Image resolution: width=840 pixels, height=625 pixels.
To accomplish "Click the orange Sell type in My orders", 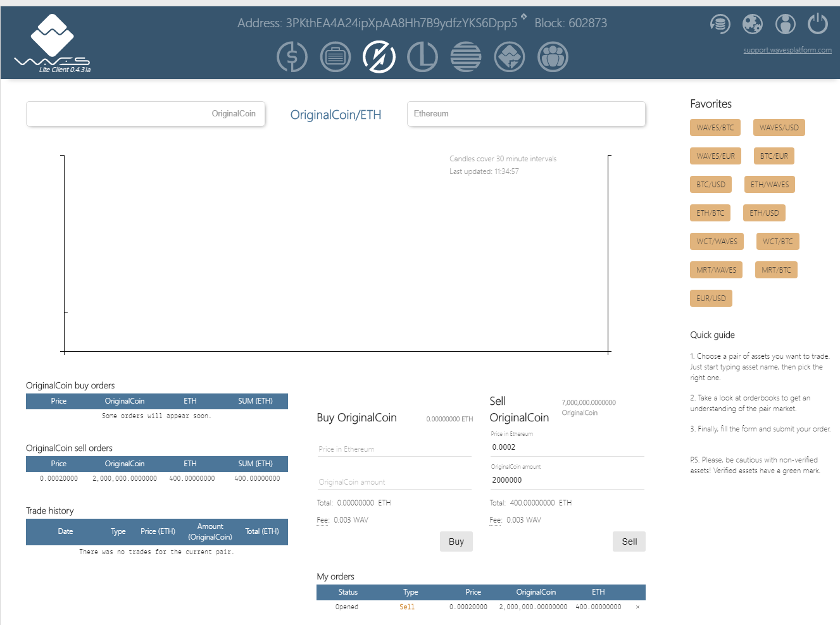I will pyautogui.click(x=407, y=607).
